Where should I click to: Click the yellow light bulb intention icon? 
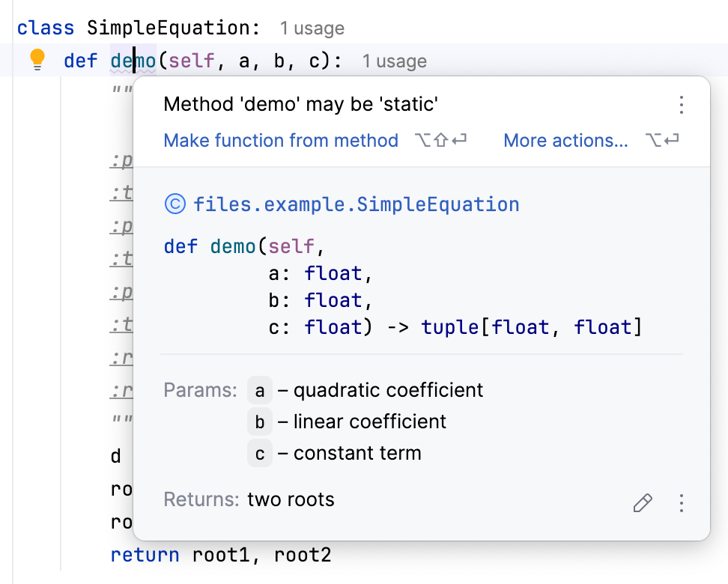[37, 60]
